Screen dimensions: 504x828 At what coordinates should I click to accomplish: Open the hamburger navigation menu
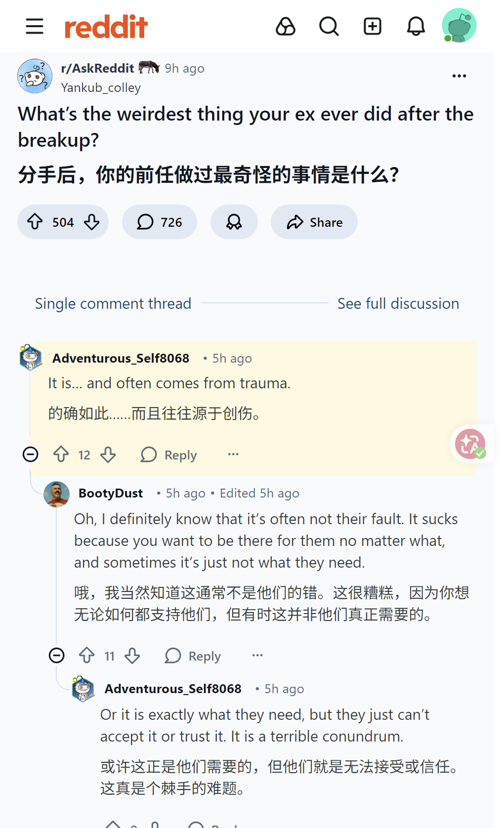[x=35, y=26]
